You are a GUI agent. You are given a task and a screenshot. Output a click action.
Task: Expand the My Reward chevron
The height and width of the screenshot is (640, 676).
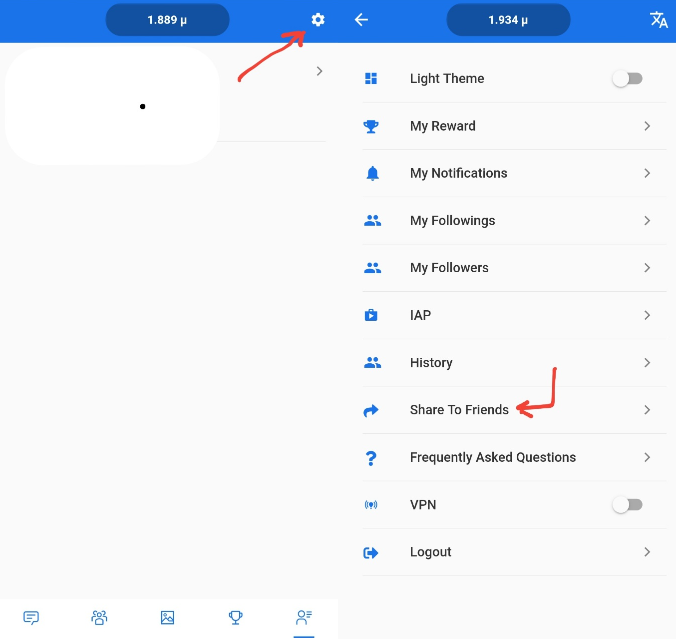(647, 126)
